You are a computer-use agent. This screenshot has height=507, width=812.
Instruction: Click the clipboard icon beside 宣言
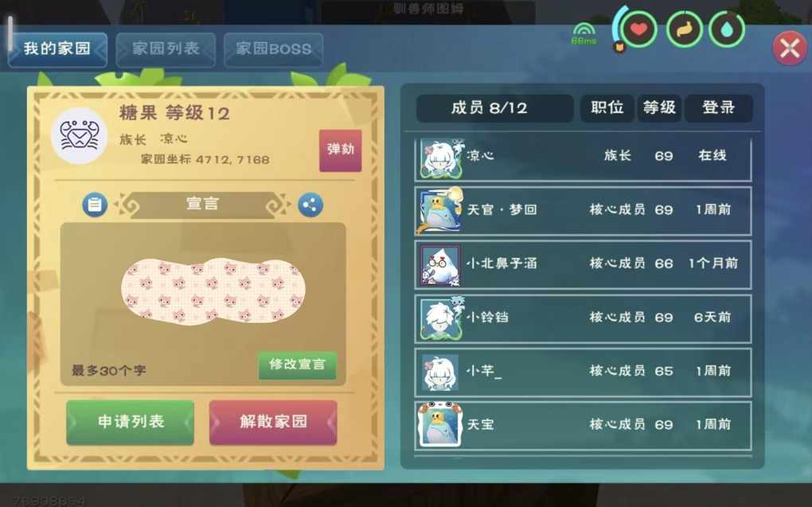coord(95,205)
